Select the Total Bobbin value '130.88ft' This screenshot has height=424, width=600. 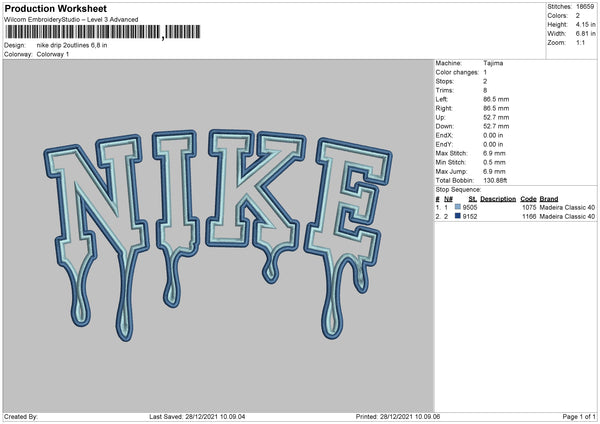point(495,180)
